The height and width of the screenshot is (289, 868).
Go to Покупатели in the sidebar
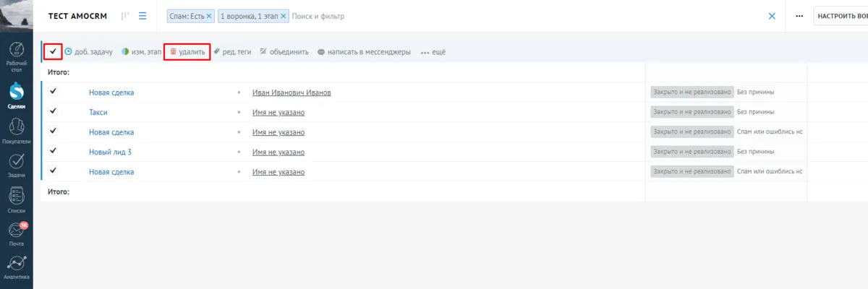pyautogui.click(x=16, y=131)
